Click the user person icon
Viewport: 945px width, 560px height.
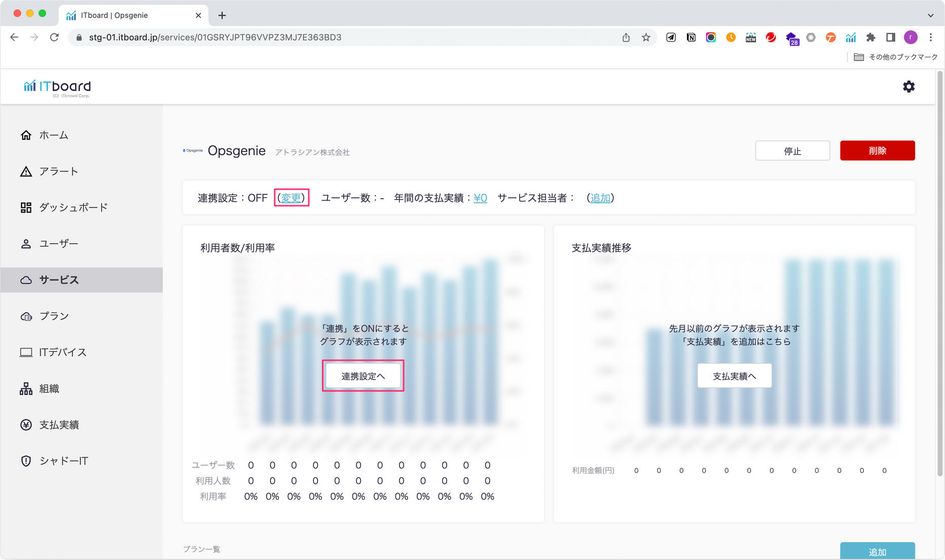point(26,244)
